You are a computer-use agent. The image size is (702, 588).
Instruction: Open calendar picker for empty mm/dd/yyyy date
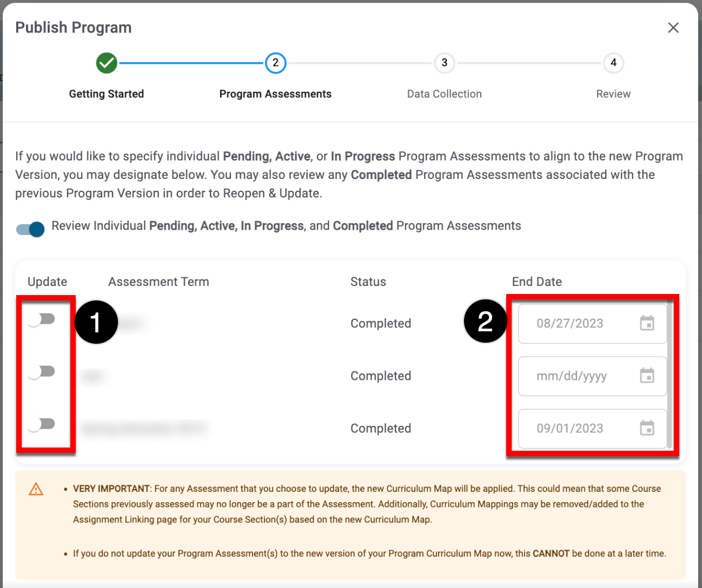(647, 376)
